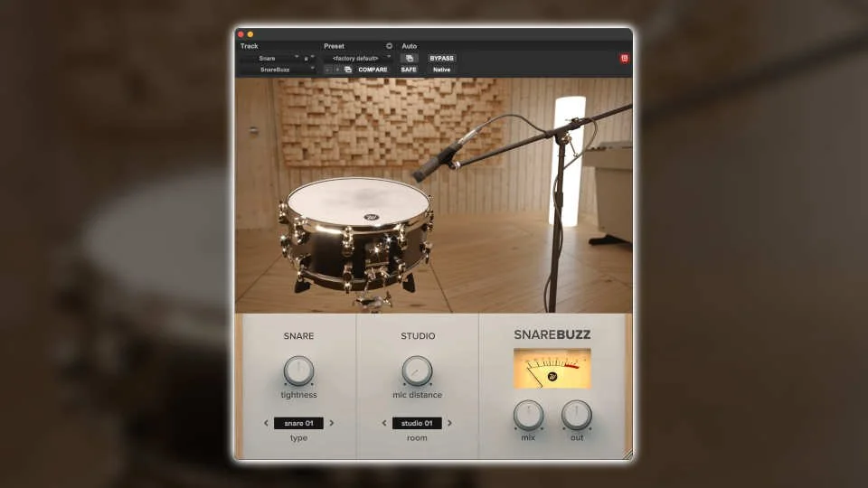Click the yellow minimize window button
868x488 pixels.
coord(250,34)
